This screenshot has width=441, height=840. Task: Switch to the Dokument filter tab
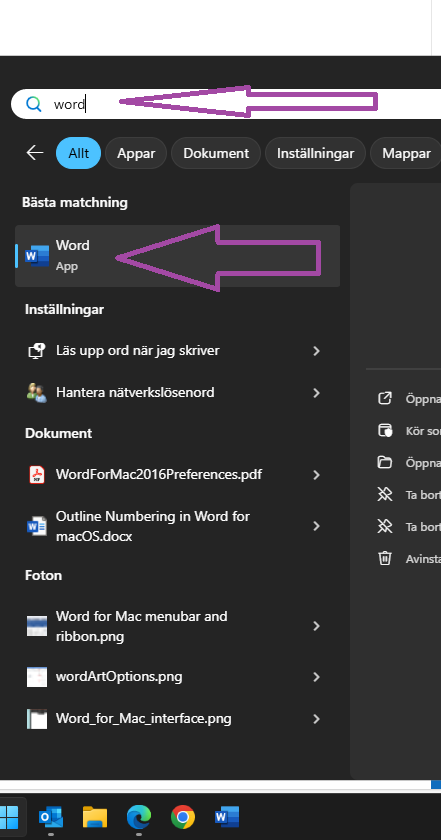pos(216,153)
